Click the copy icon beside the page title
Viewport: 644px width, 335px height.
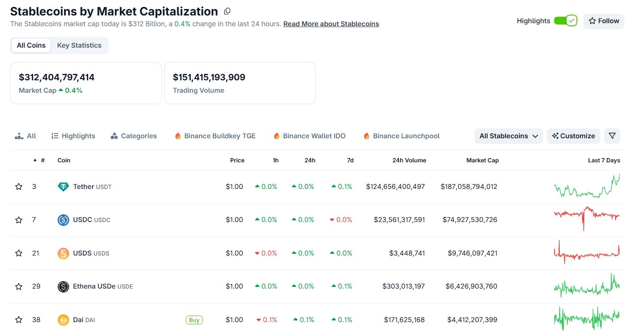[227, 11]
